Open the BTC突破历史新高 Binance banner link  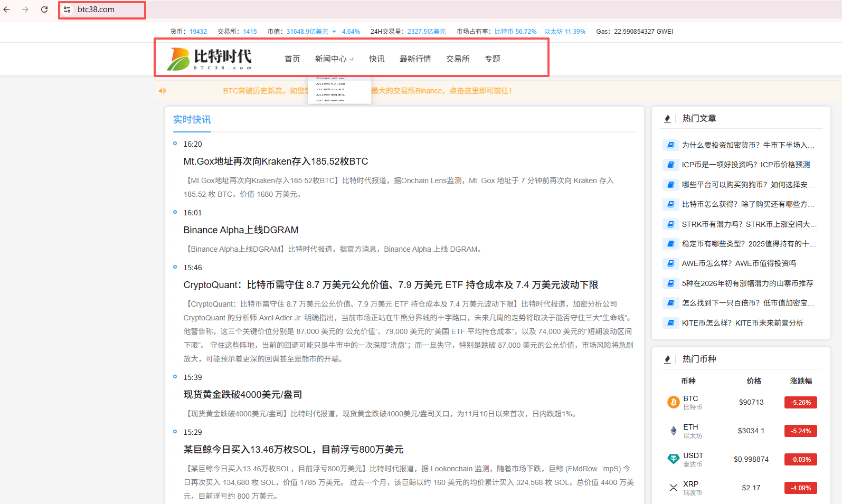coord(367,91)
